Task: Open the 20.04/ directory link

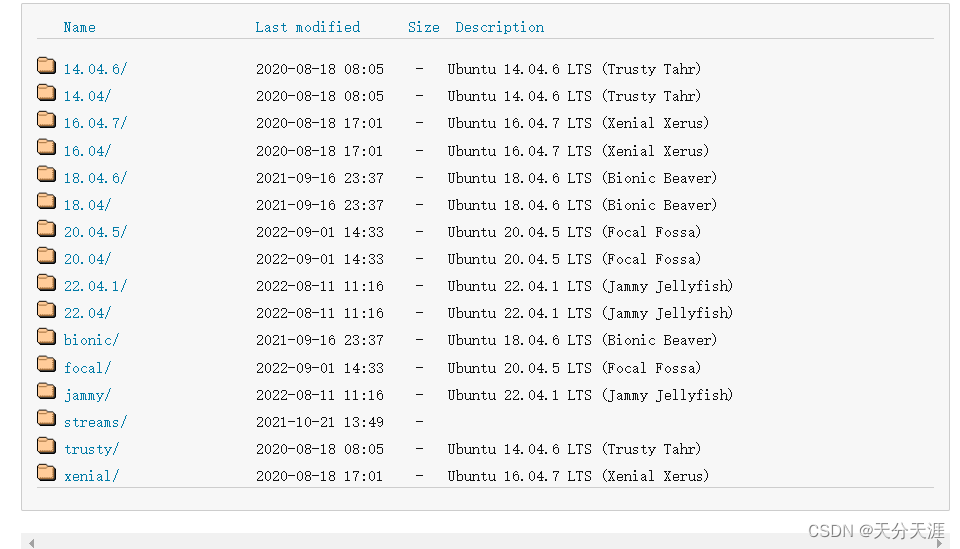Action: [x=87, y=260]
